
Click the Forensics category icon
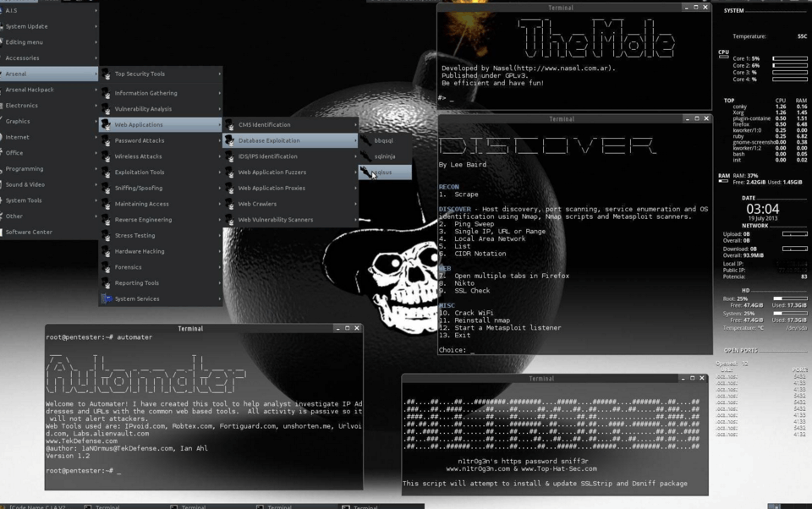point(107,267)
